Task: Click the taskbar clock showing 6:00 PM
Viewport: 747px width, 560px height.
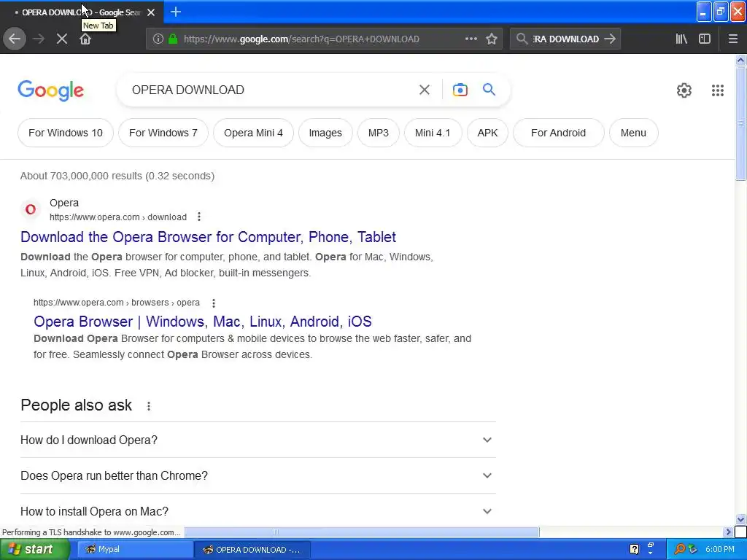Action: pyautogui.click(x=719, y=550)
